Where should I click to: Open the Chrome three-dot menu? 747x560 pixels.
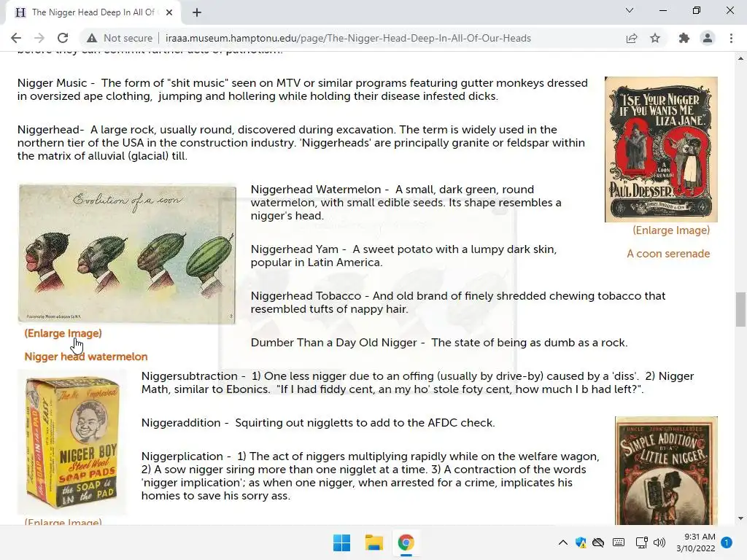point(731,38)
